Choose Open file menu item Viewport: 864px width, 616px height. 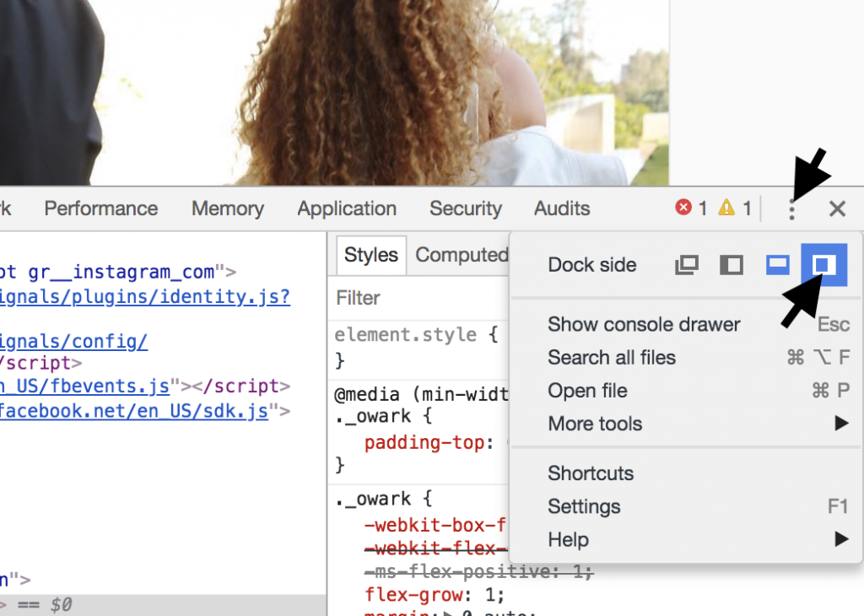click(686, 391)
